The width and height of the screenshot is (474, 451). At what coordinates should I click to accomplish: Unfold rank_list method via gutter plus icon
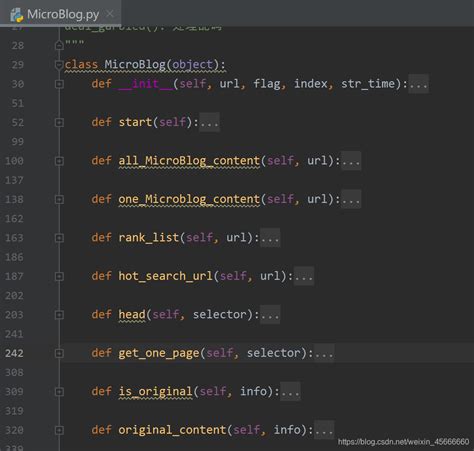tap(59, 238)
